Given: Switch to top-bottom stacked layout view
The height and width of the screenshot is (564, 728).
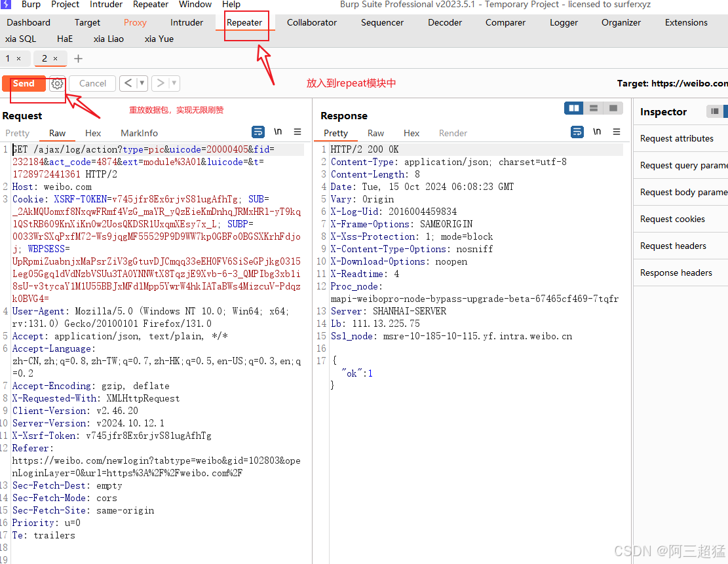Looking at the screenshot, I should point(594,108).
